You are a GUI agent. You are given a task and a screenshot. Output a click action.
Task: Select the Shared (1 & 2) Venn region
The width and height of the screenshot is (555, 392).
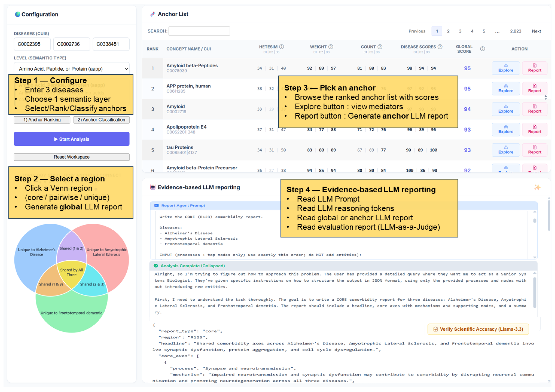pos(72,249)
